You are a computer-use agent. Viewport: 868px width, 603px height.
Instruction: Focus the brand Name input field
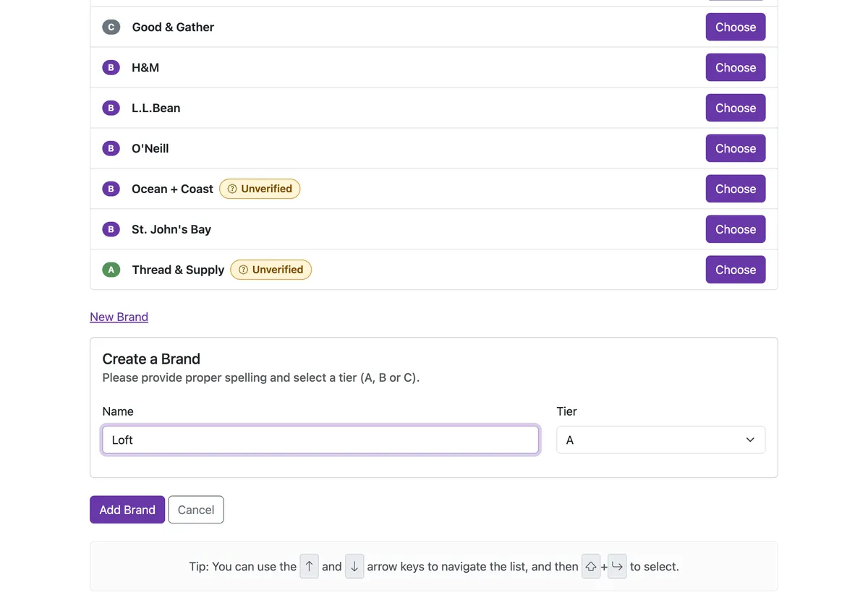tap(320, 440)
